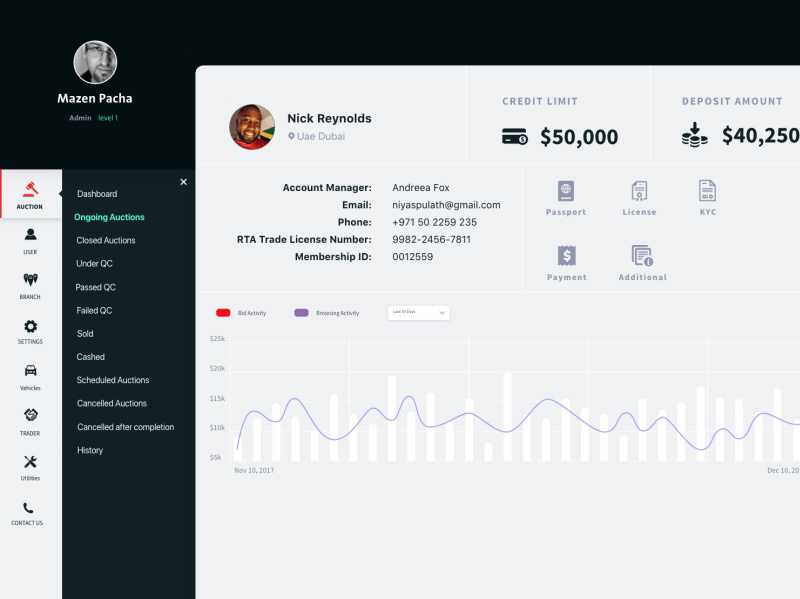Select the Auction hammer icon in sidebar
The width and height of the screenshot is (800, 599).
pos(29,191)
